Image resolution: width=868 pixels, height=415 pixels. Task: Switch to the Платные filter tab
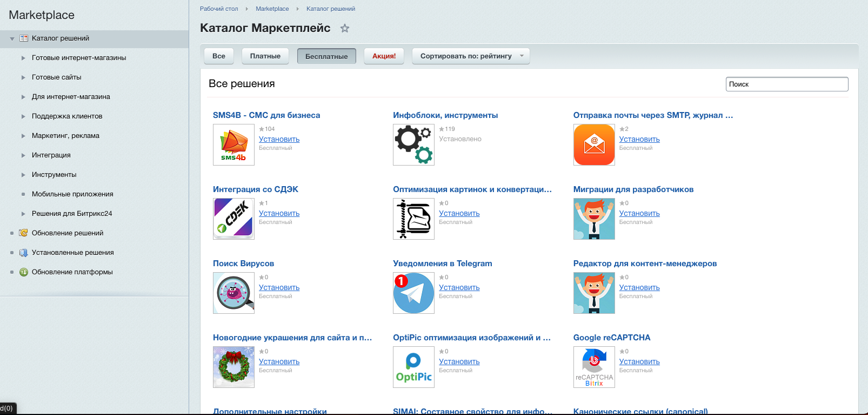click(265, 56)
